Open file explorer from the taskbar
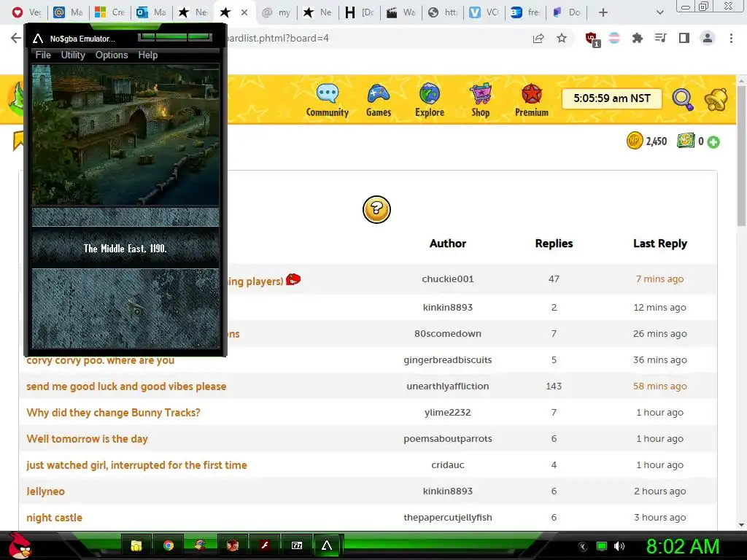Image resolution: width=747 pixels, height=560 pixels. pos(136,545)
